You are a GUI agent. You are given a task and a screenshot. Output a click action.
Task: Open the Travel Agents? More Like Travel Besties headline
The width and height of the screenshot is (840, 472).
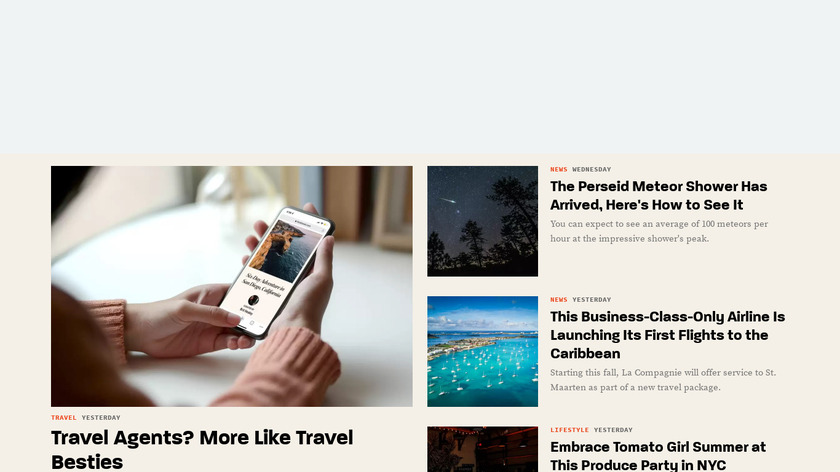[x=202, y=449]
